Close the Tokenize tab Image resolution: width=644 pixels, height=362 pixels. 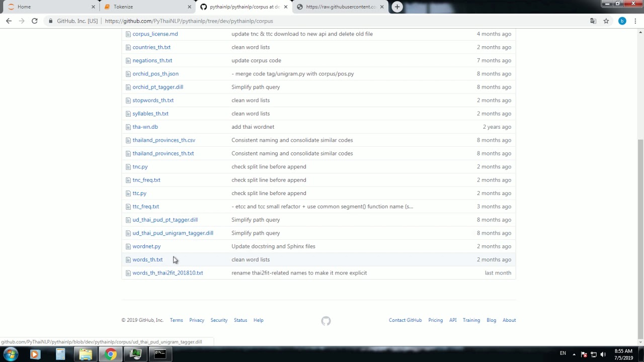[x=190, y=7]
